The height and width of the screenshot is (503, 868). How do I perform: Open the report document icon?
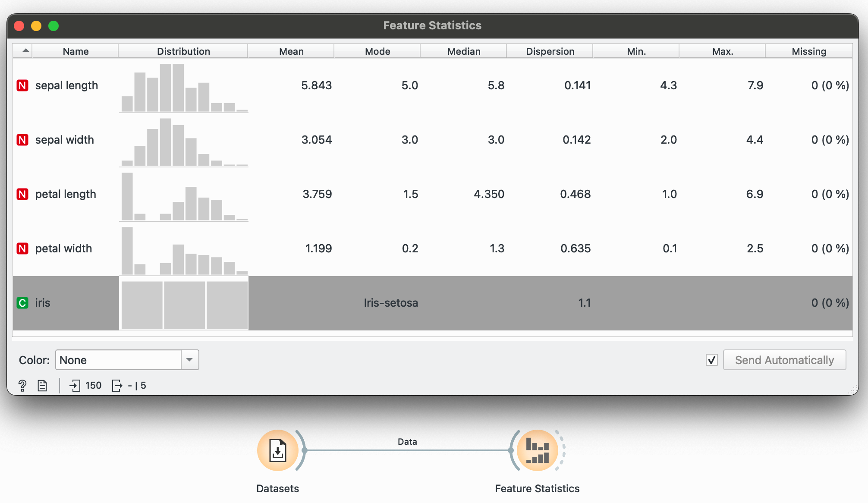[42, 385]
